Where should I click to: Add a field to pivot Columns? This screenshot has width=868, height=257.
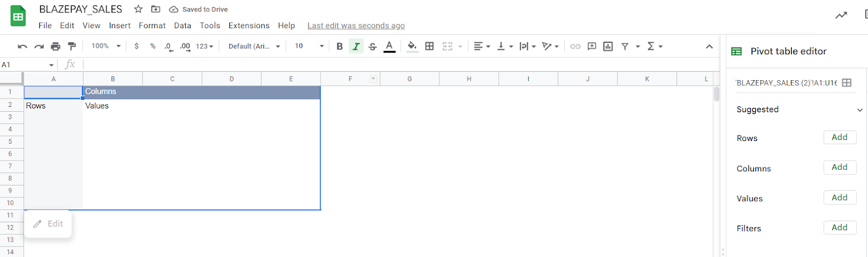[x=839, y=168]
